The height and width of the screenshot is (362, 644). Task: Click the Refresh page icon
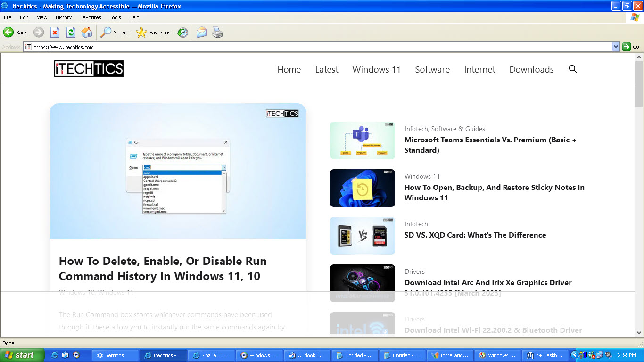point(71,33)
